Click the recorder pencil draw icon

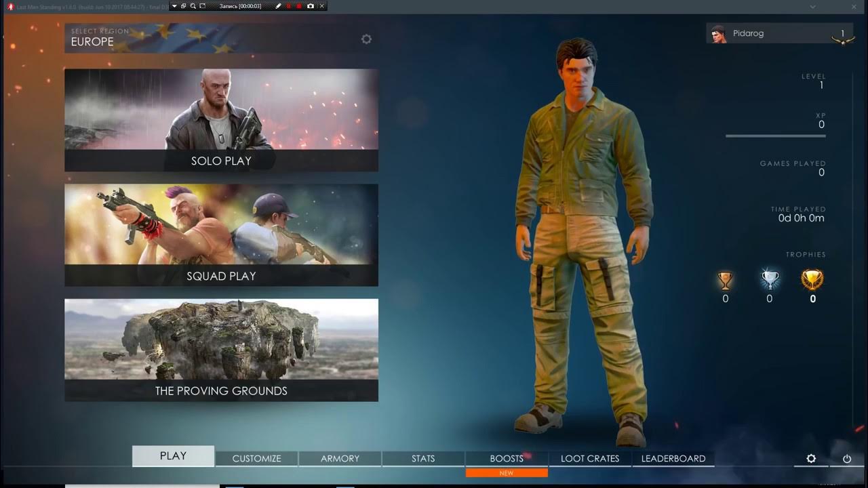point(278,5)
